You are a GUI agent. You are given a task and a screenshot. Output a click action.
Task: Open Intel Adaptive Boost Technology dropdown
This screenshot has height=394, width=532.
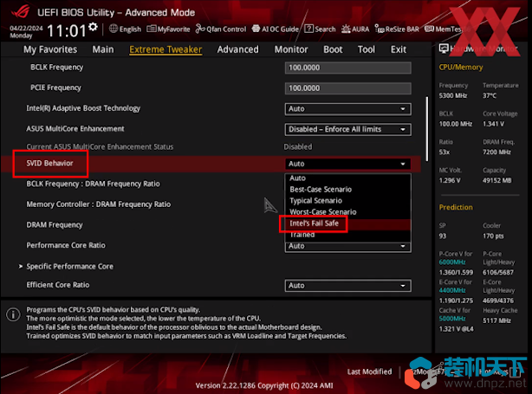(x=347, y=108)
